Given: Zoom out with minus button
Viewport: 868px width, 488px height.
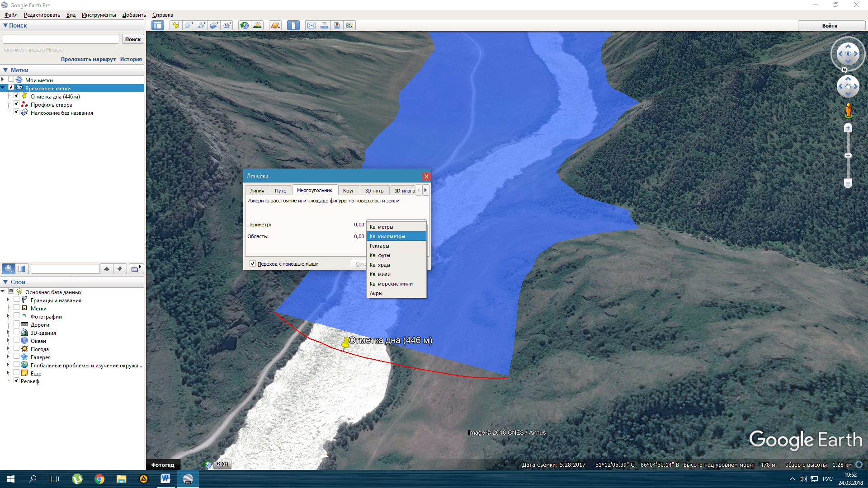Looking at the screenshot, I should click(848, 183).
